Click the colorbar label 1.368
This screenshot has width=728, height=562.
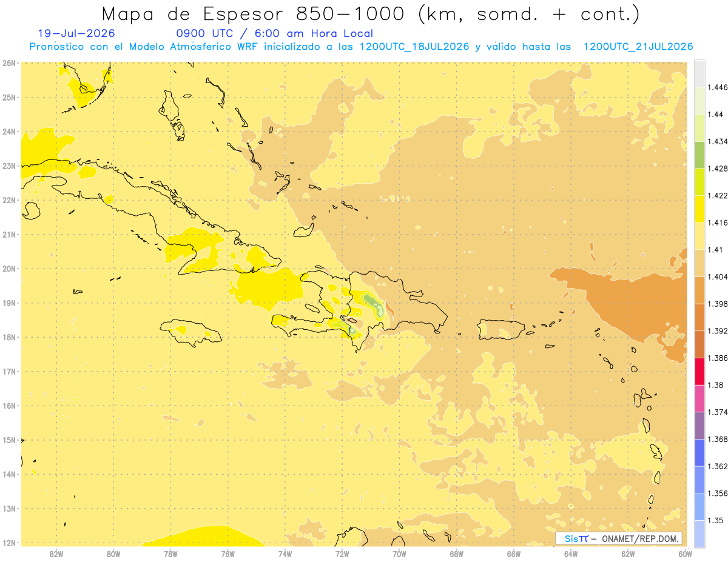[718, 439]
